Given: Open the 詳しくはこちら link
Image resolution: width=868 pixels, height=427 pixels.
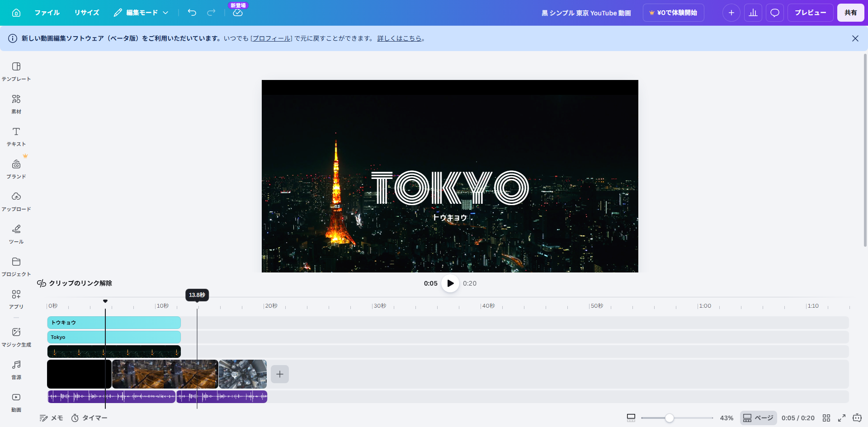Looking at the screenshot, I should (400, 38).
